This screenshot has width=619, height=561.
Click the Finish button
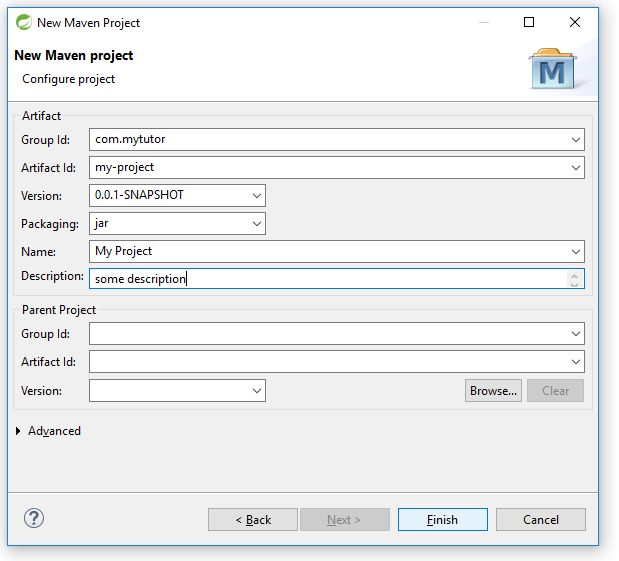443,520
